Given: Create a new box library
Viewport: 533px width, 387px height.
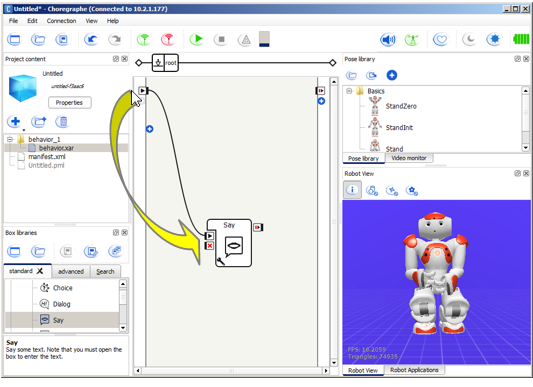Looking at the screenshot, I should [14, 252].
